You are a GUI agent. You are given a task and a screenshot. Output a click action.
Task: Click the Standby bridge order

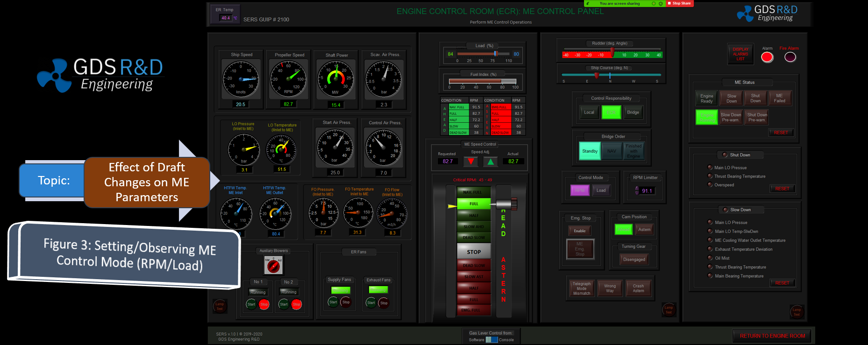[590, 151]
